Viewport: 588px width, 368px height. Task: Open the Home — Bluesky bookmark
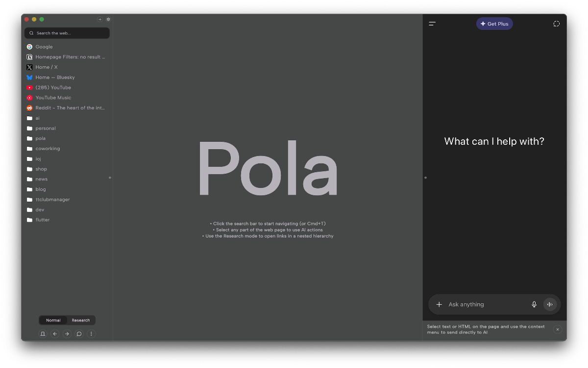67,78
